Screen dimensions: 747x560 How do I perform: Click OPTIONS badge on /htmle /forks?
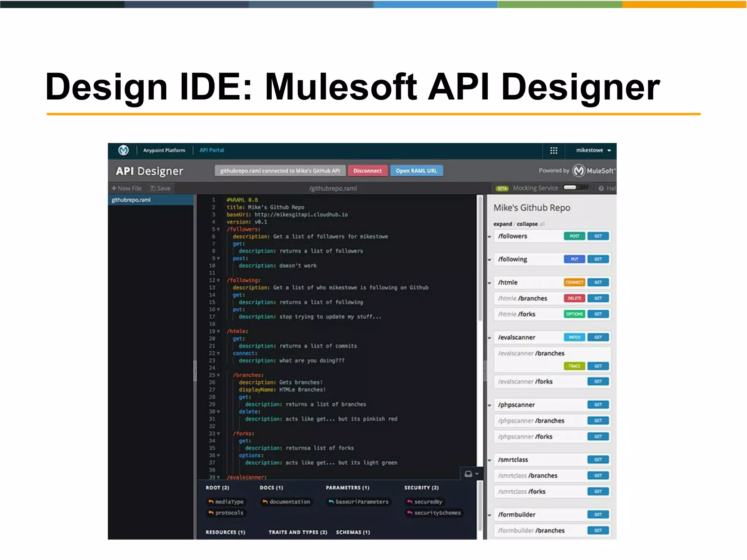(574, 314)
